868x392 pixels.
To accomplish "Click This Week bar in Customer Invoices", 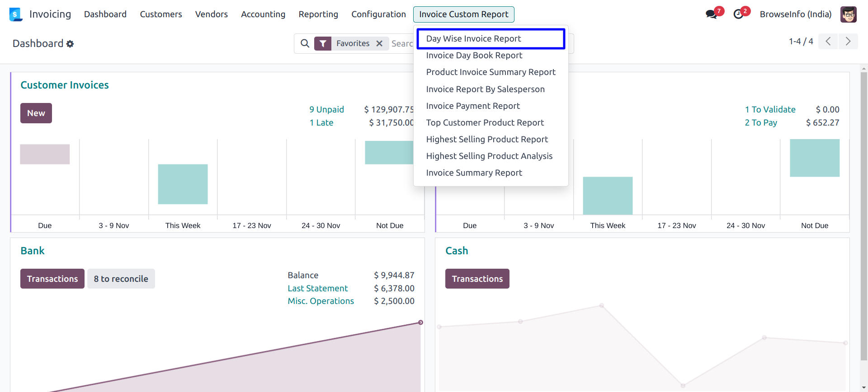I will [x=183, y=184].
